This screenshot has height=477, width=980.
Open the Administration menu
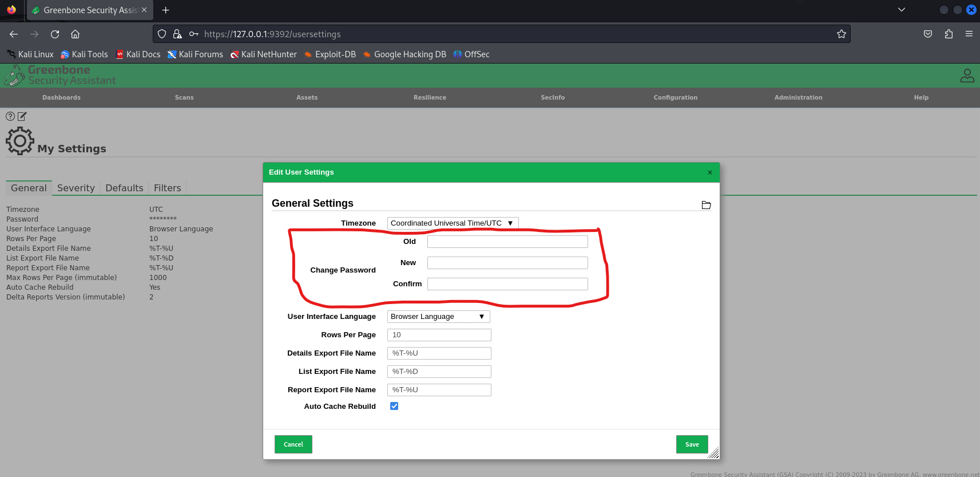pyautogui.click(x=798, y=97)
